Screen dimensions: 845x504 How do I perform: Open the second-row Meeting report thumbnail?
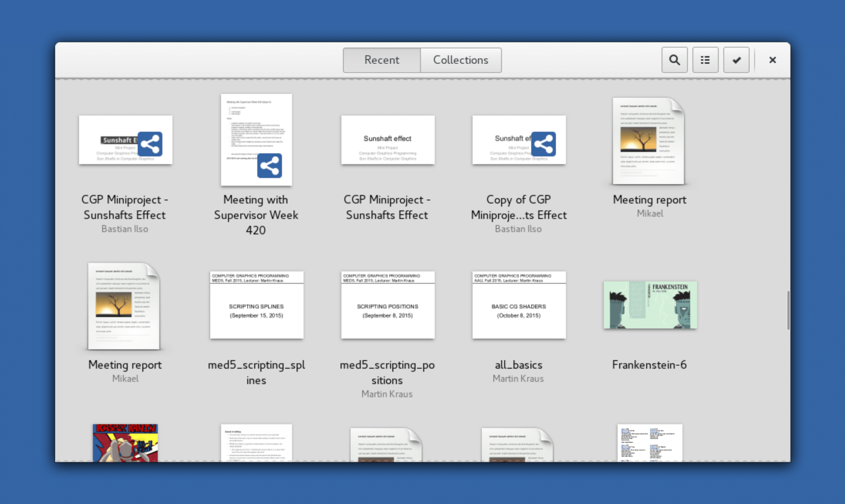coord(124,306)
